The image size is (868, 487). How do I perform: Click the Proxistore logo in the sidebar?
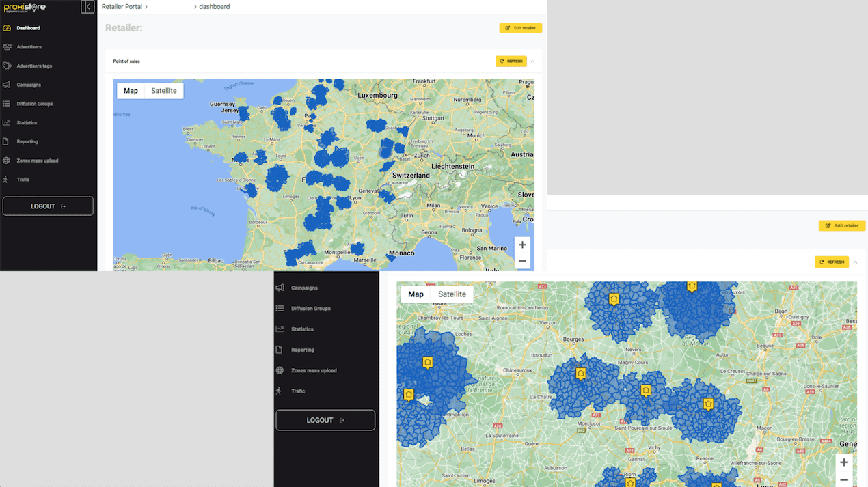click(x=25, y=8)
